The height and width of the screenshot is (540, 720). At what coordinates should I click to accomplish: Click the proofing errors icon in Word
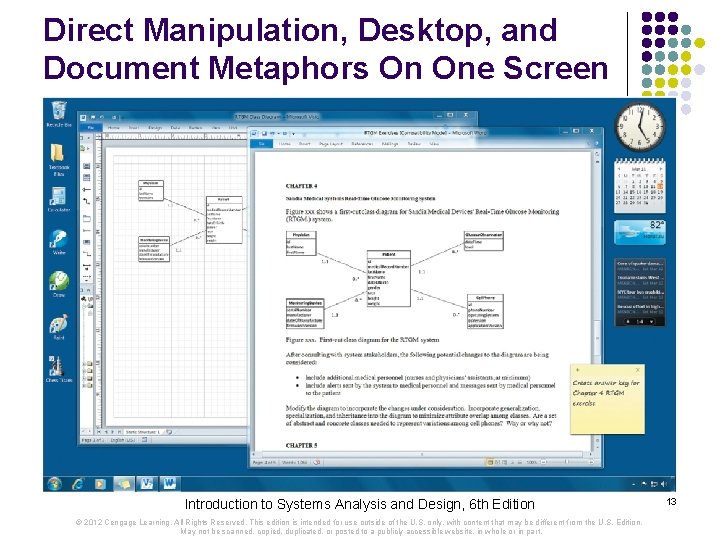point(317,462)
